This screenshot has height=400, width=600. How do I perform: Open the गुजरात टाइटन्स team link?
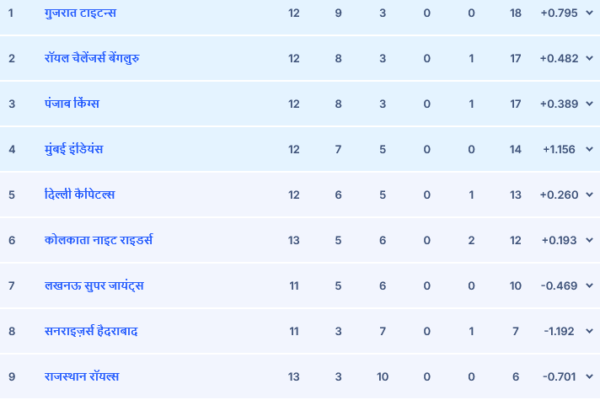click(80, 13)
